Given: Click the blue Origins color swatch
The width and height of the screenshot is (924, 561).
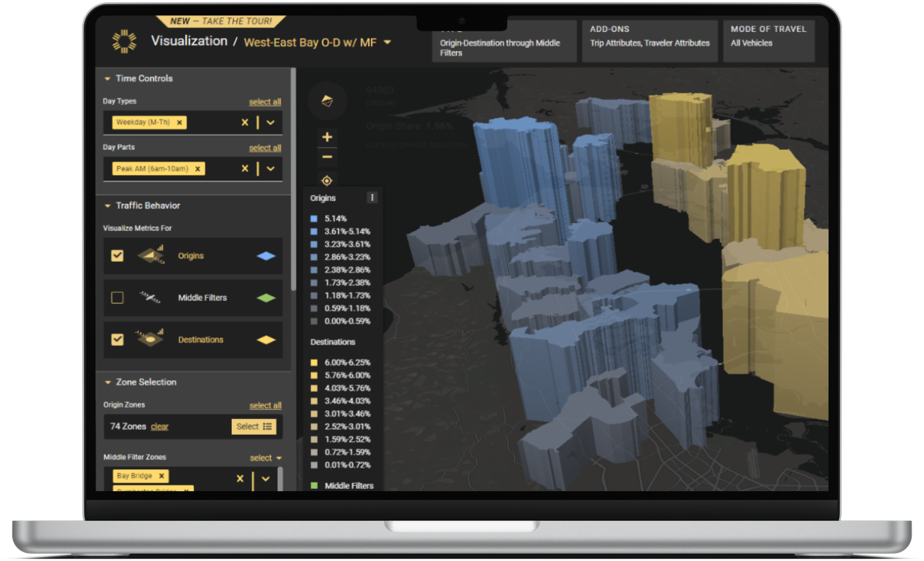Looking at the screenshot, I should (266, 256).
